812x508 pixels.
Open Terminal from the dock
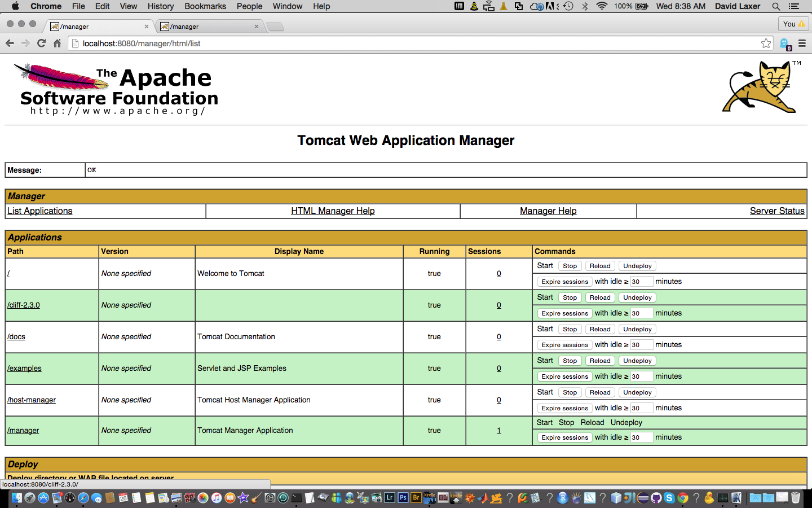296,498
